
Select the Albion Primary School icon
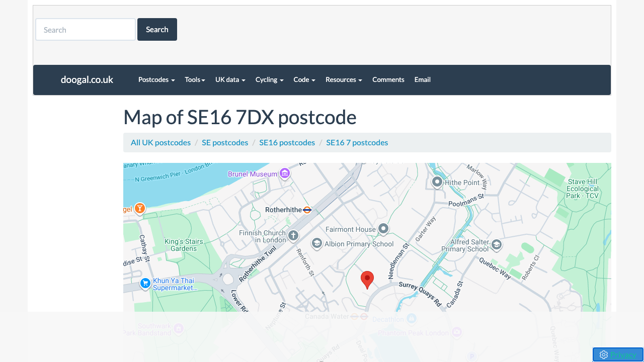tap(316, 244)
